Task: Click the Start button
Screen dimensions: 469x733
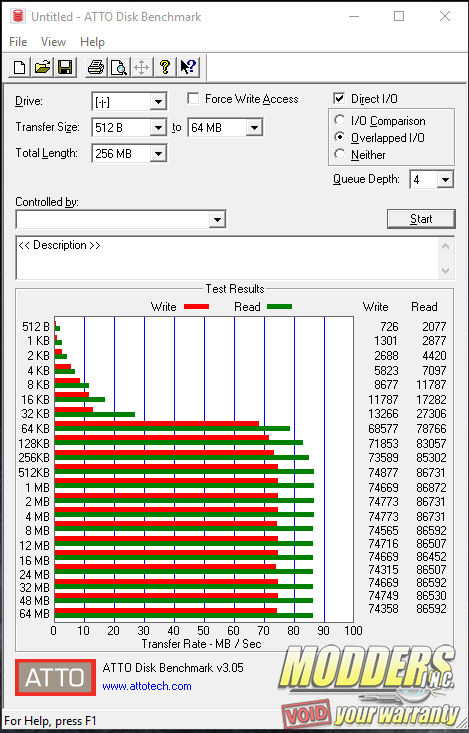Action: coord(421,219)
